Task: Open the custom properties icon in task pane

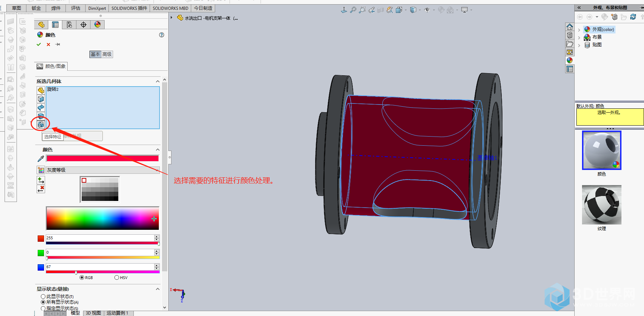Action: (570, 69)
